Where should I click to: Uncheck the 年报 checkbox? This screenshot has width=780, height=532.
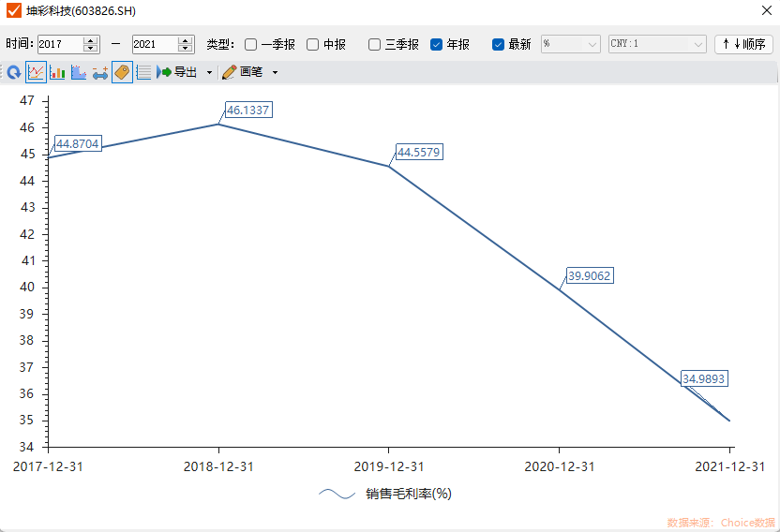click(x=437, y=44)
